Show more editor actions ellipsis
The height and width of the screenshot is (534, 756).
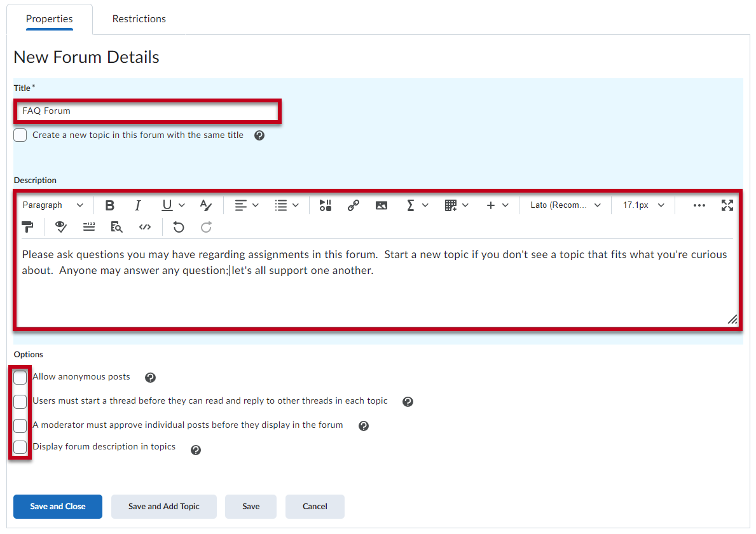(699, 205)
